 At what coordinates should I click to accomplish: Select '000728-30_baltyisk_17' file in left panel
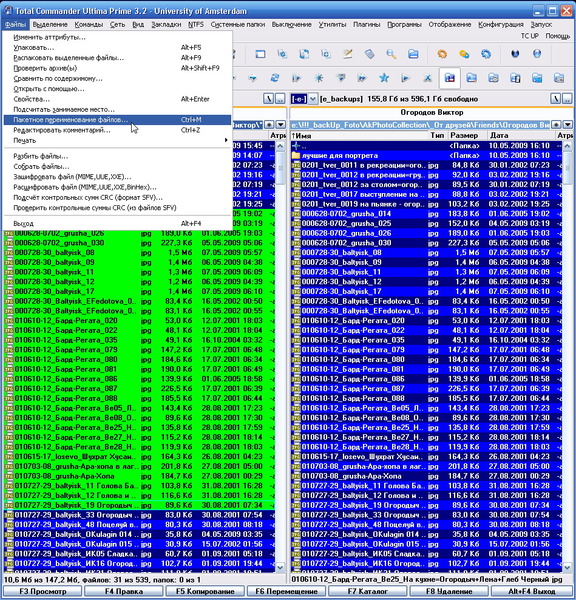[139, 291]
